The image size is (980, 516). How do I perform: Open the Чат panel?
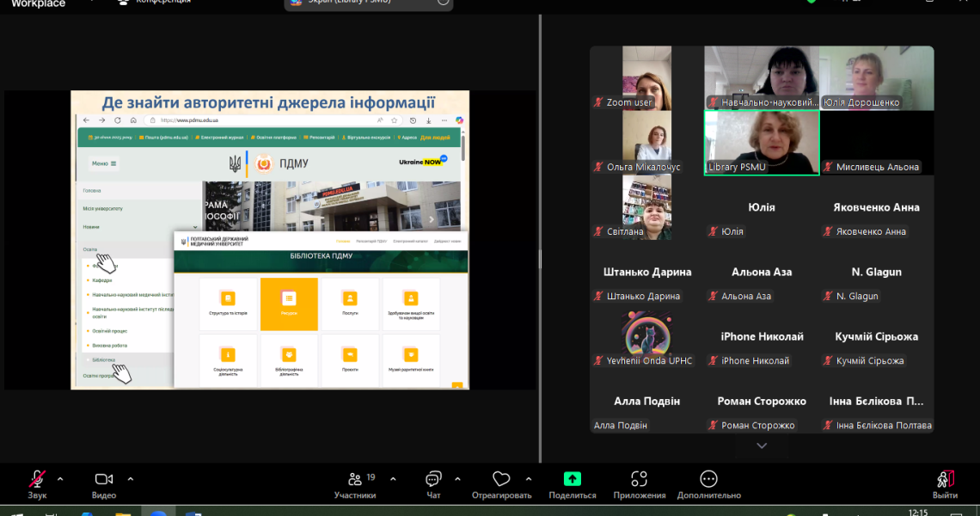tap(433, 485)
